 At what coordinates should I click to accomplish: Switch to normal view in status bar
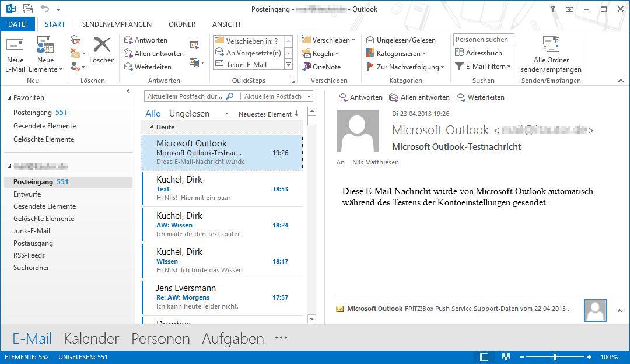484,356
